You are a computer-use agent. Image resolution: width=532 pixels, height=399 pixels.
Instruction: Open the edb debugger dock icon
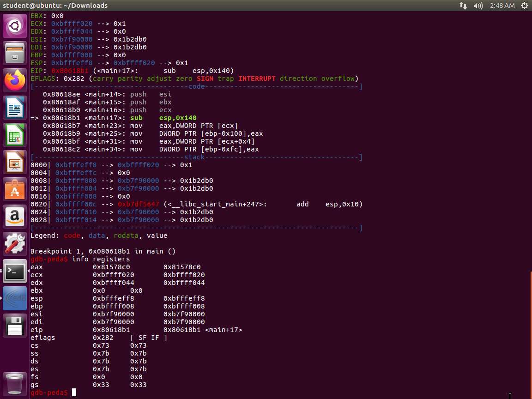(x=15, y=298)
